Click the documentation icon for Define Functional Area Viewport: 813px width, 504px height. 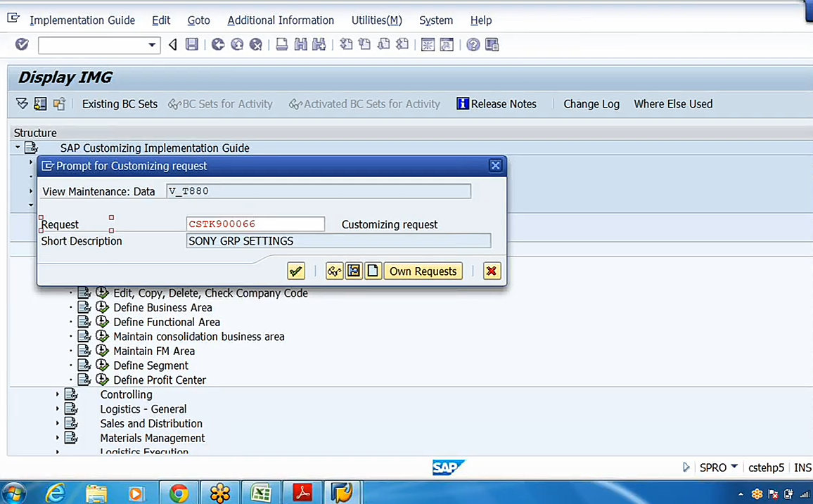coord(84,322)
